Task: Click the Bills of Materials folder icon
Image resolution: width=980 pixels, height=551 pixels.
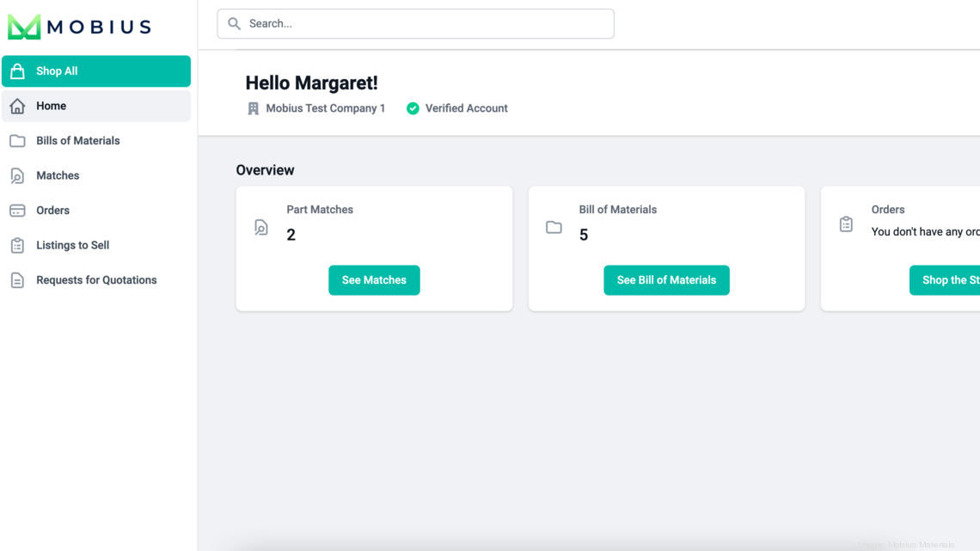Action: pyautogui.click(x=17, y=141)
